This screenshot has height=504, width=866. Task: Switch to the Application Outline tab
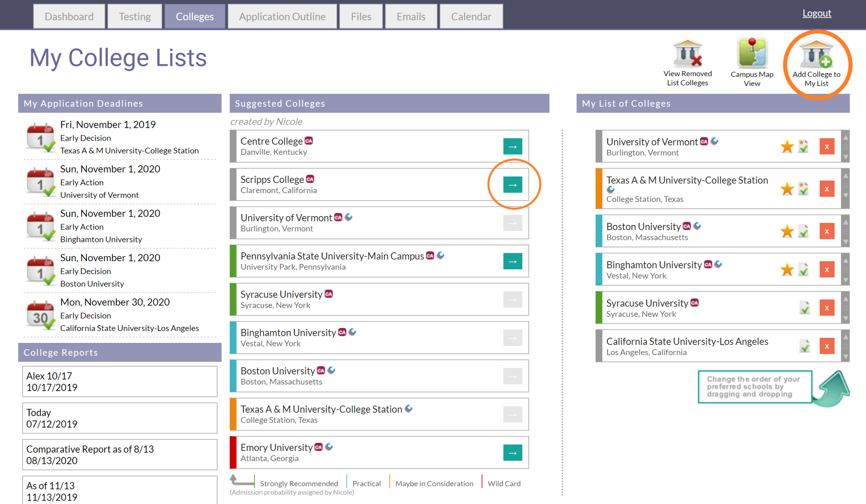pos(282,16)
